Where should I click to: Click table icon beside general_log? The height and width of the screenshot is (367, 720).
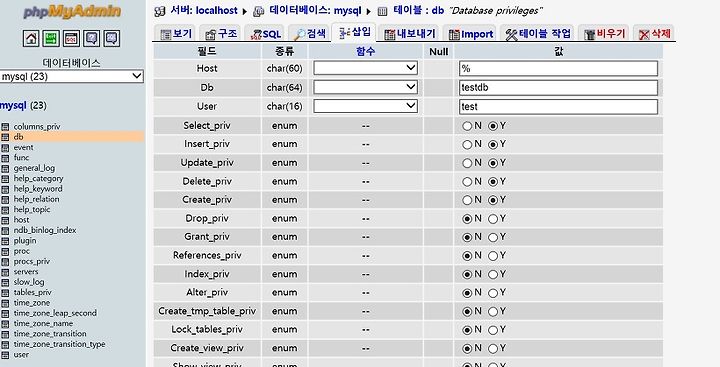click(x=5, y=168)
